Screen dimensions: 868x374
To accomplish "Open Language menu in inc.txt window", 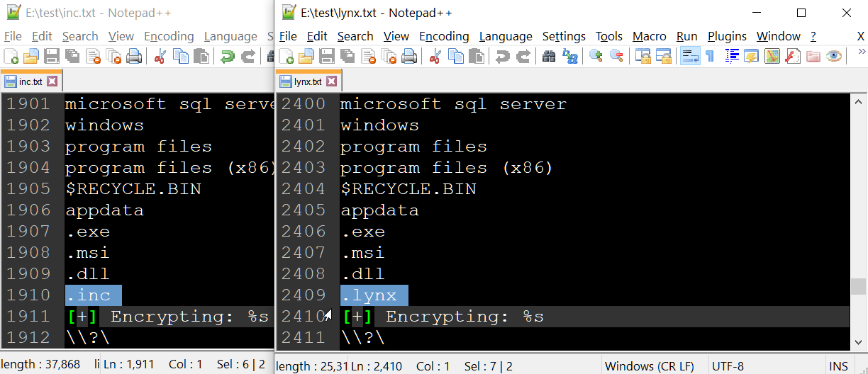I will 230,36.
